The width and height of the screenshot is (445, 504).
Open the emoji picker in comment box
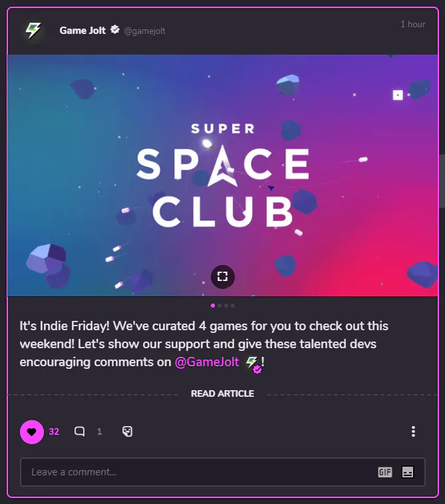coord(408,472)
